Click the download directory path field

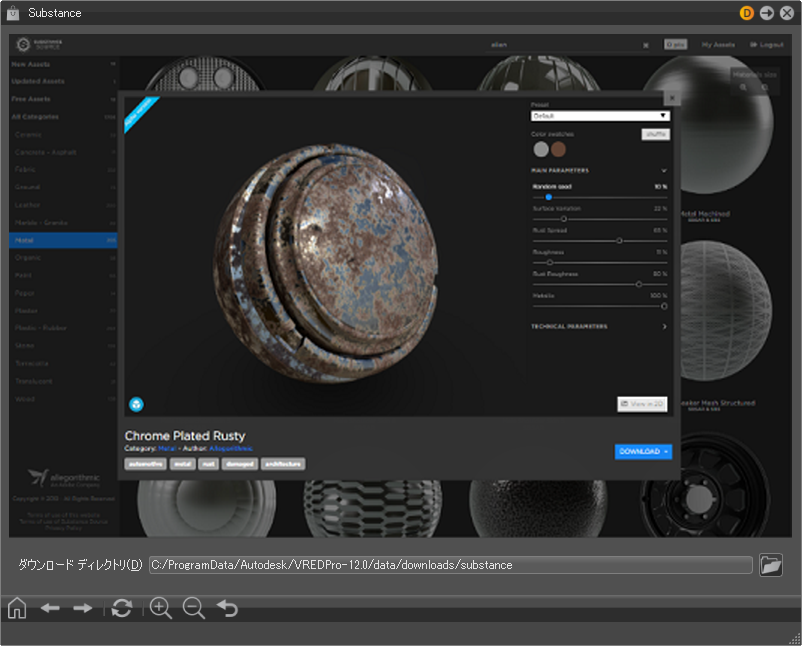click(451, 565)
